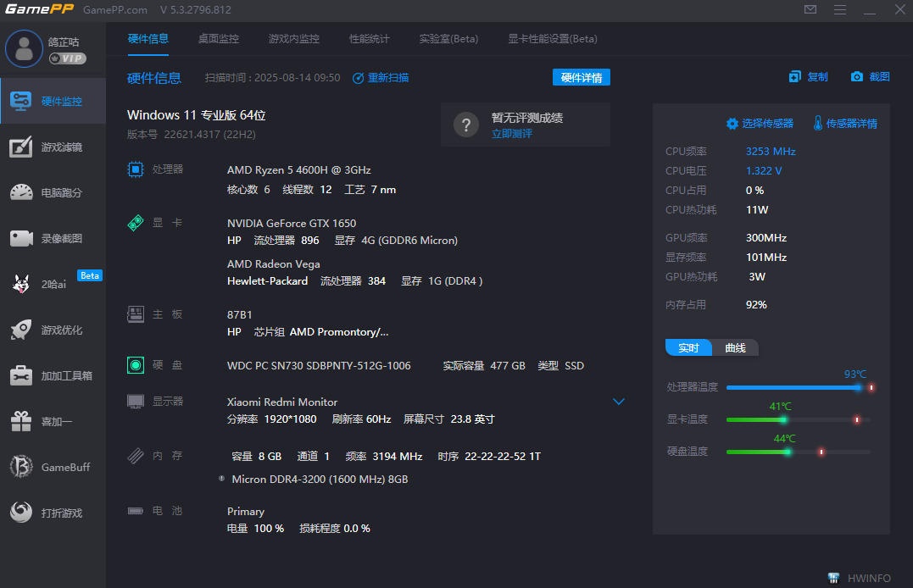Open the 游戏优化 rocket item
Viewport: 913px width, 588px height.
[x=53, y=330]
